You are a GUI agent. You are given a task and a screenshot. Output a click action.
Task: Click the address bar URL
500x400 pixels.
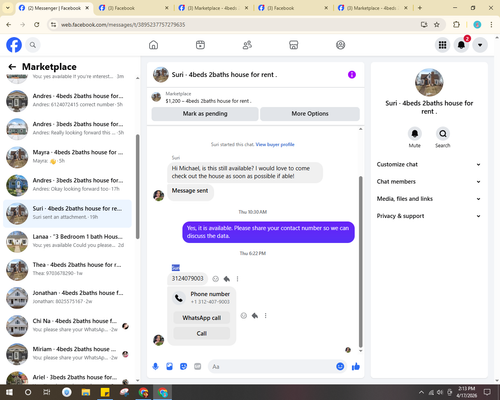pyautogui.click(x=123, y=25)
